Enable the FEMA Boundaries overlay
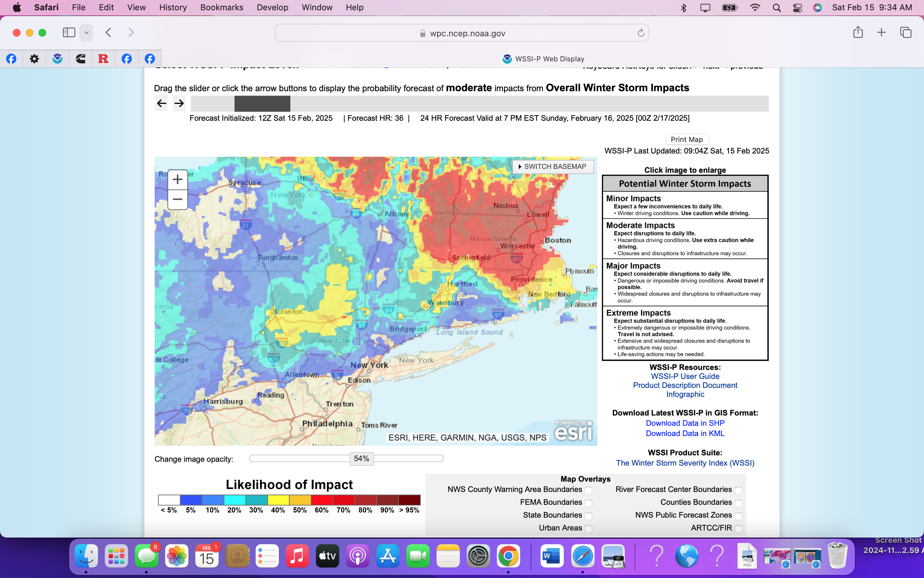The height and width of the screenshot is (578, 924). tap(588, 503)
